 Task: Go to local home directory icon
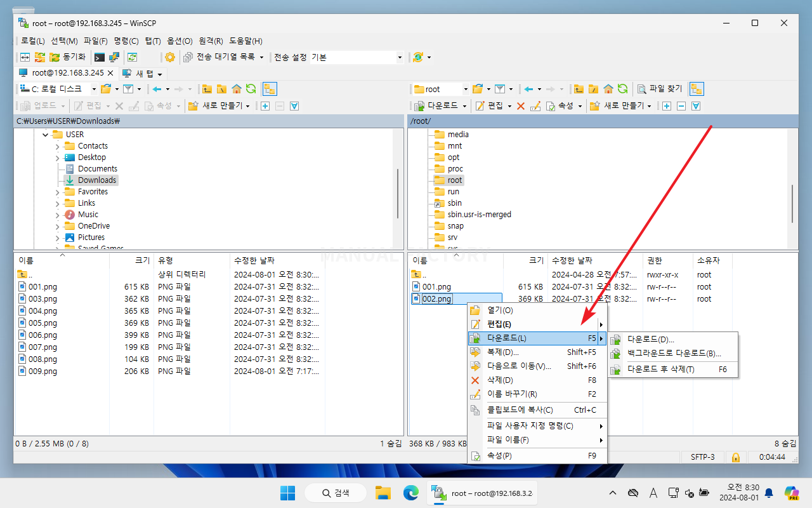pos(236,89)
